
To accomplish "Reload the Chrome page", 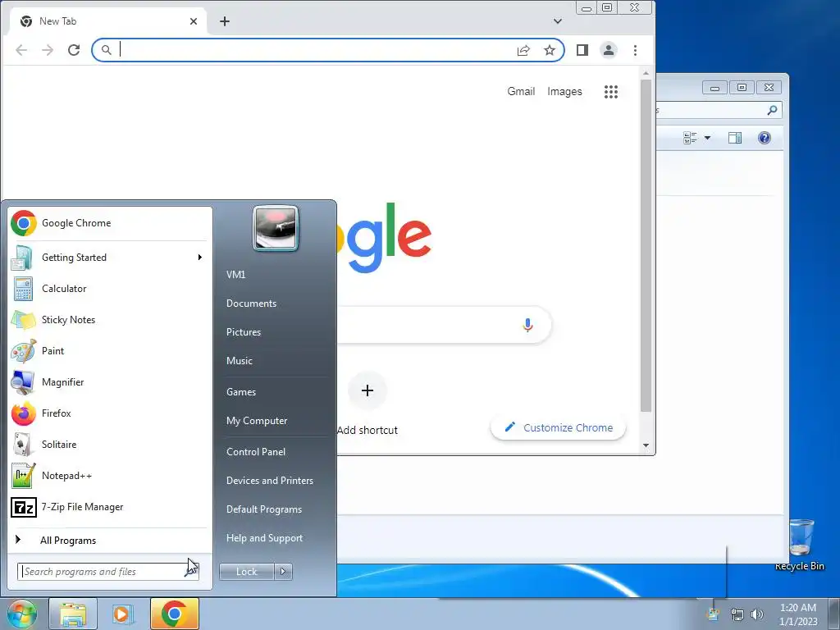I will [x=74, y=50].
